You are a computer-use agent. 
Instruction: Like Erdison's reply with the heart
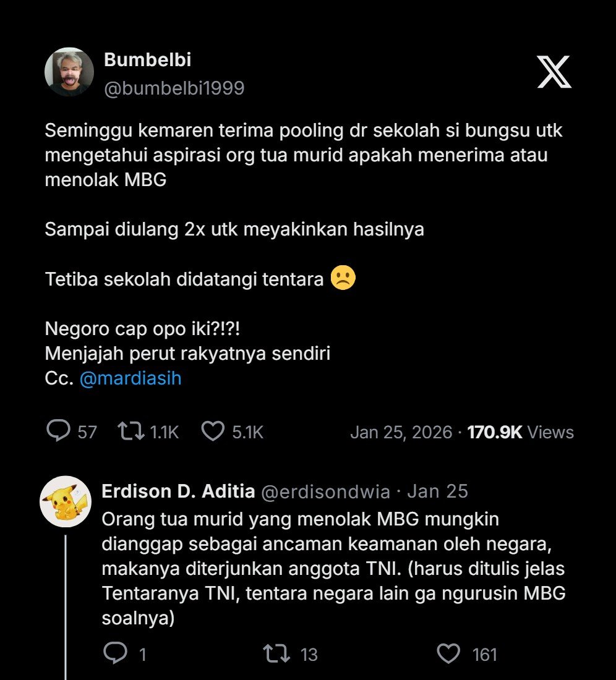coord(448,653)
